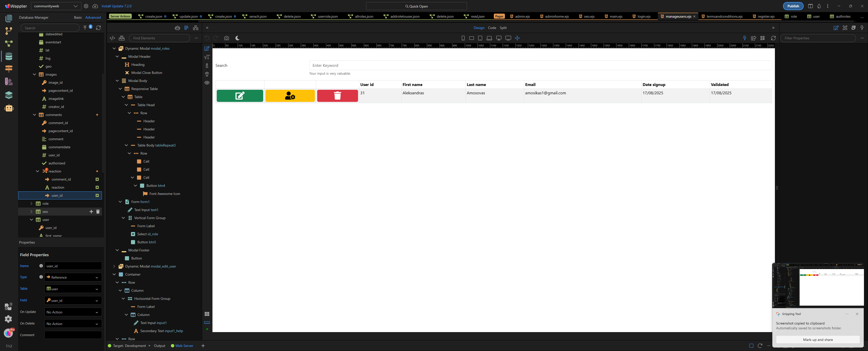Open the login.ejs page tab
868x351 pixels.
[644, 16]
